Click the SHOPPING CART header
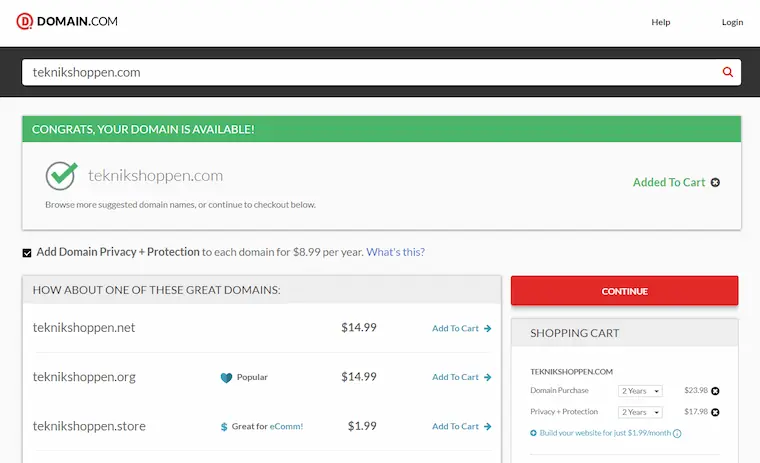 click(x=574, y=333)
